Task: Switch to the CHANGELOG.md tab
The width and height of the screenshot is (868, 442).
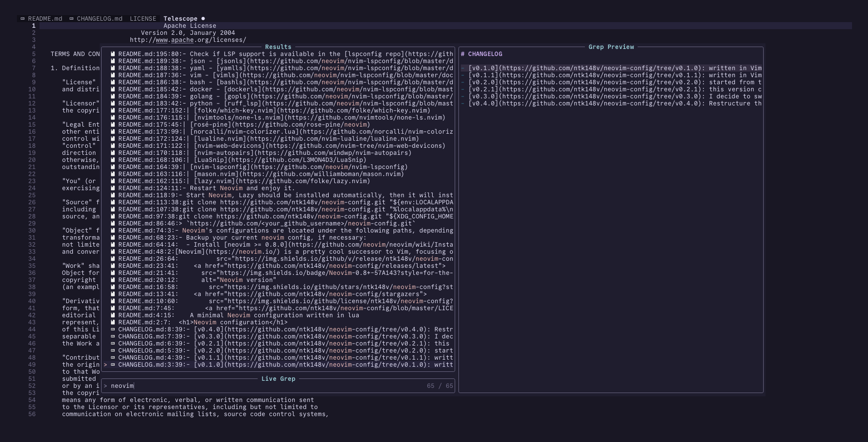Action: tap(99, 19)
